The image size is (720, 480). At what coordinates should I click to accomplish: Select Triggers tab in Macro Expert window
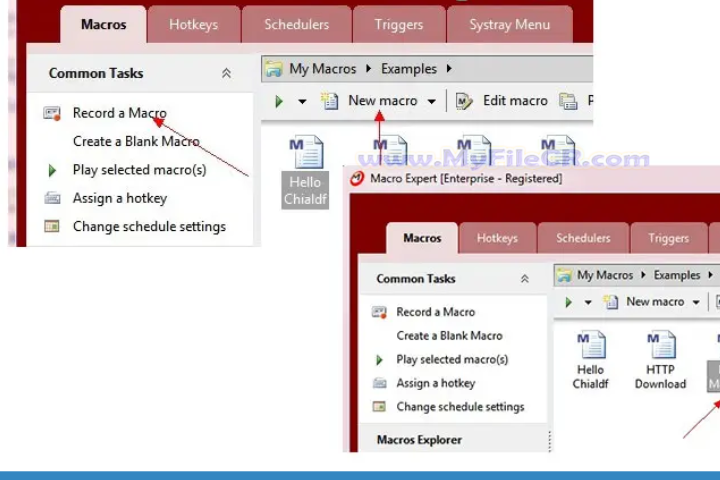pyautogui.click(x=668, y=238)
